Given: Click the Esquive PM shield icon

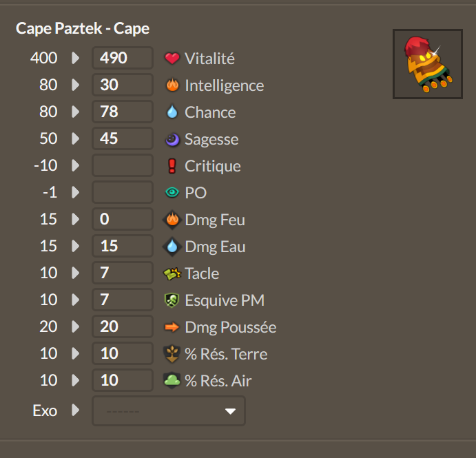Looking at the screenshot, I should [x=172, y=300].
